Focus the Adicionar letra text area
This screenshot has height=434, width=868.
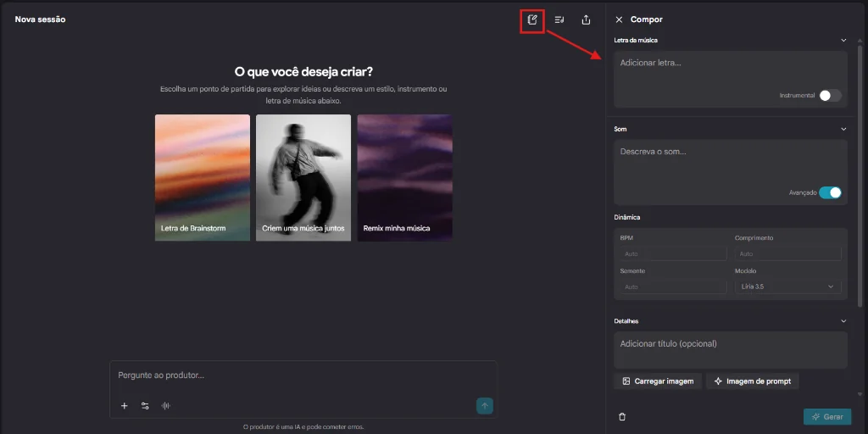731,79
